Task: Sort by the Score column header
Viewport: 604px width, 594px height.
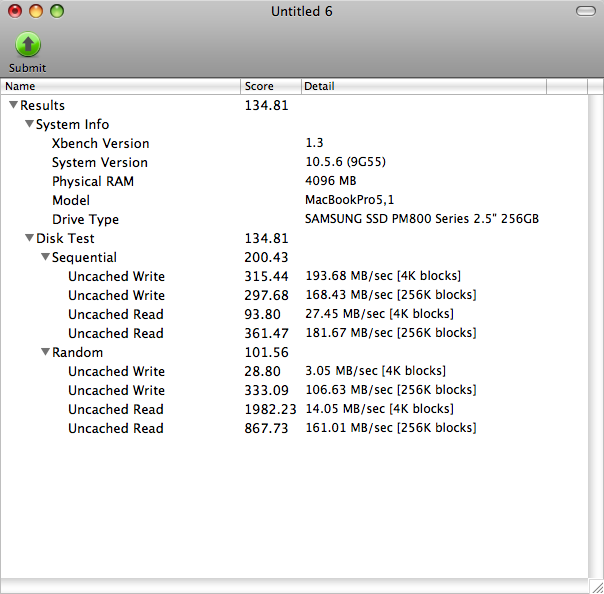Action: [x=271, y=86]
